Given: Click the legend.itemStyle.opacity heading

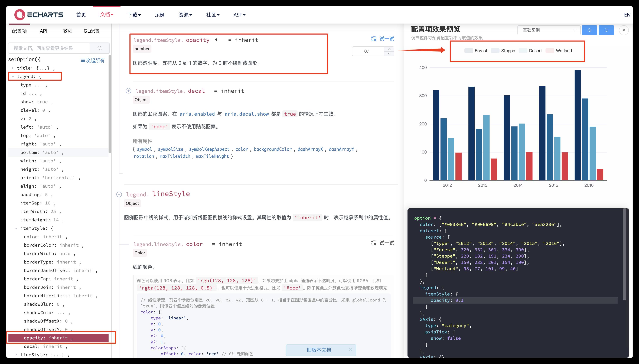Looking at the screenshot, I should pos(171,40).
